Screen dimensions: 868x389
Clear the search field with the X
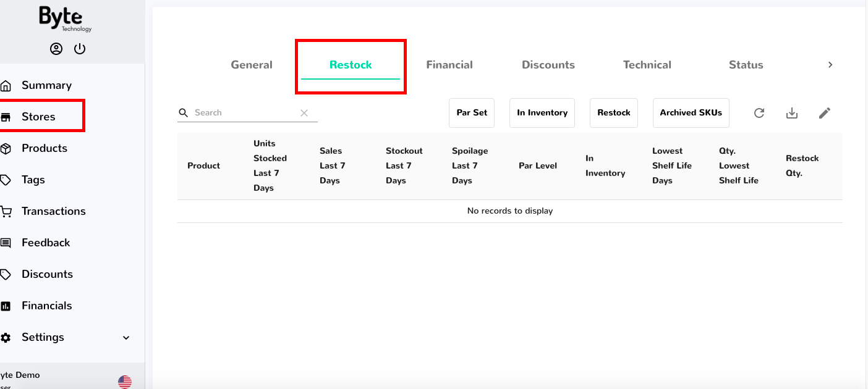coord(304,113)
